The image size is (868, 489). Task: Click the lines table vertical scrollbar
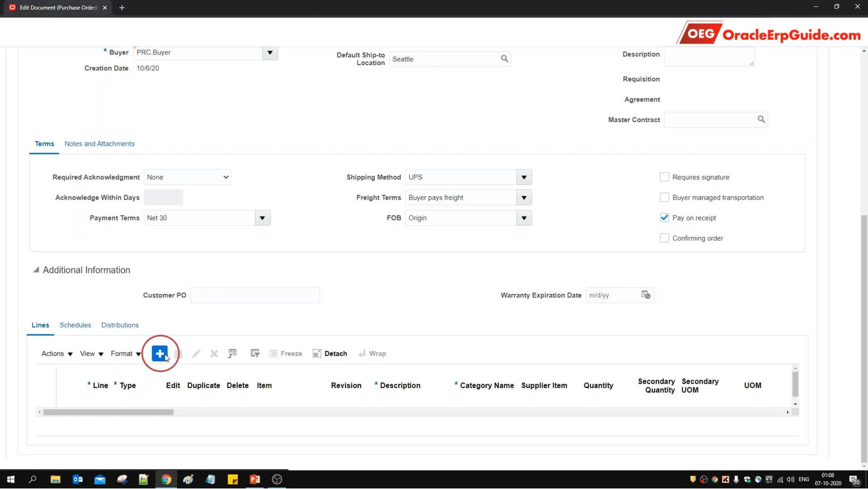[795, 385]
